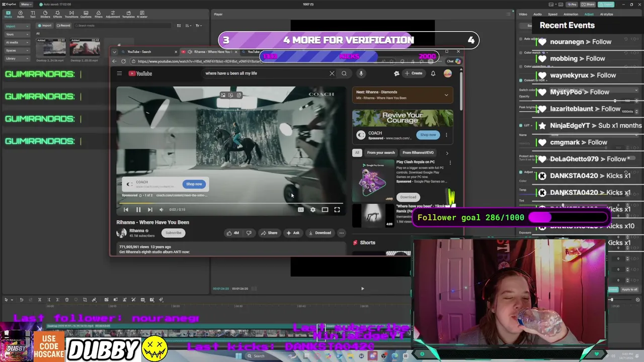The height and width of the screenshot is (362, 644).
Task: Go to the YouTube home logo
Action: pos(140,73)
